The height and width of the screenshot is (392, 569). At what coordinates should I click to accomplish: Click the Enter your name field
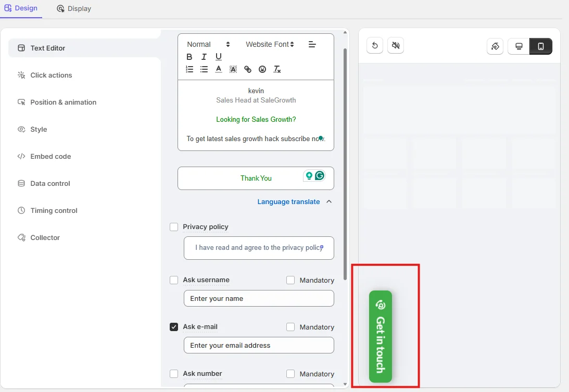click(x=258, y=298)
